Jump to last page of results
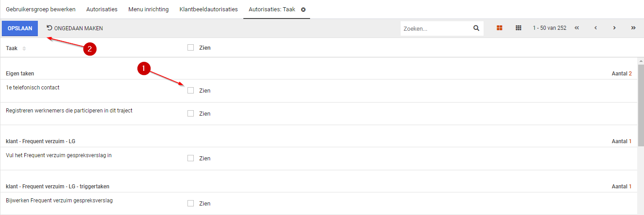This screenshot has width=644, height=215. coord(633,28)
